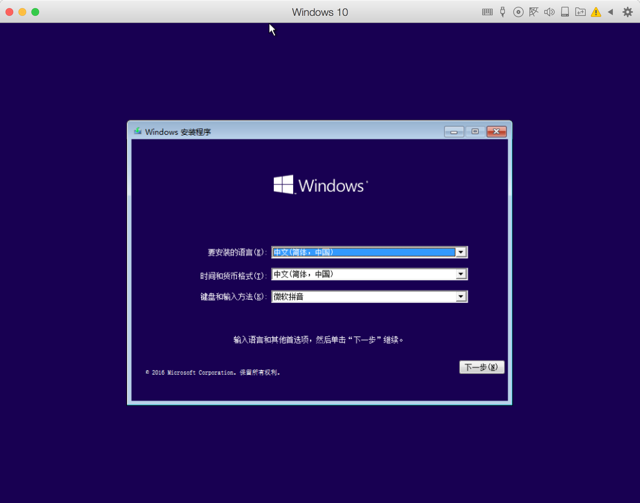The height and width of the screenshot is (503, 640).
Task: Click the yellow warning triangle icon
Action: tap(596, 12)
